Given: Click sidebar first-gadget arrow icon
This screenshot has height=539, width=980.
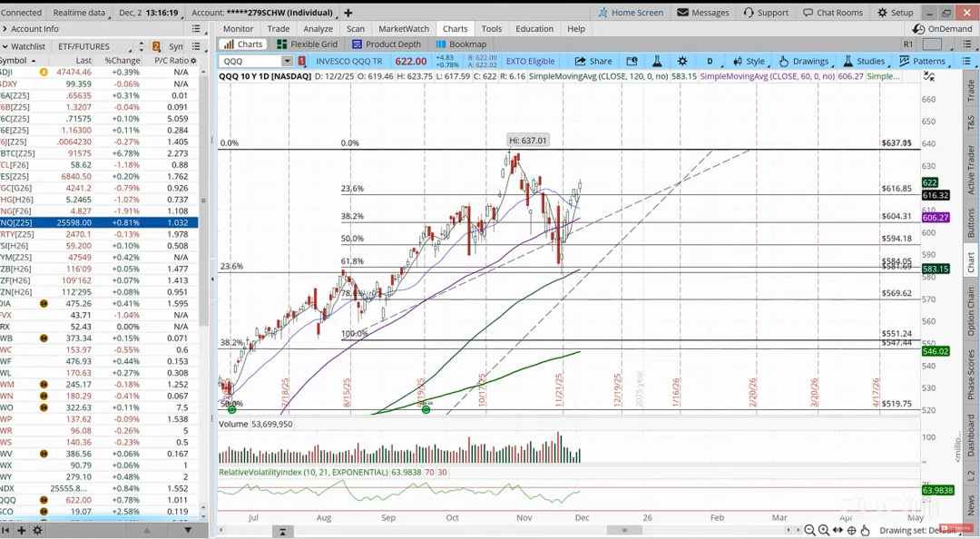Looking at the screenshot, I should pos(7,530).
